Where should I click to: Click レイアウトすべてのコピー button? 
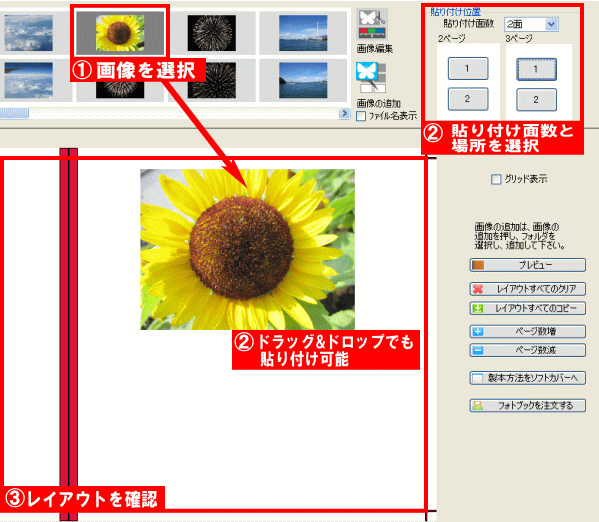tap(528, 308)
